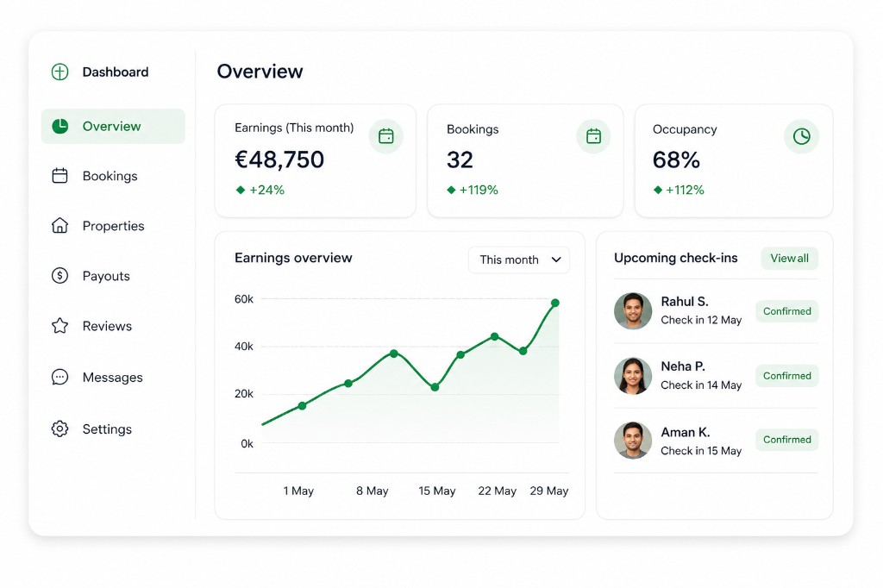The height and width of the screenshot is (588, 883).
Task: Click the 32 bookings value
Action: [460, 160]
